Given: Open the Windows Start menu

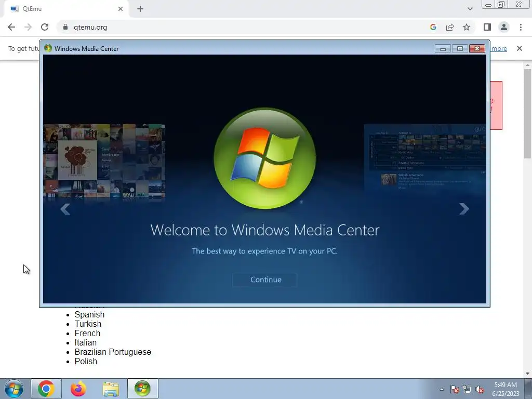Looking at the screenshot, I should coord(14,389).
